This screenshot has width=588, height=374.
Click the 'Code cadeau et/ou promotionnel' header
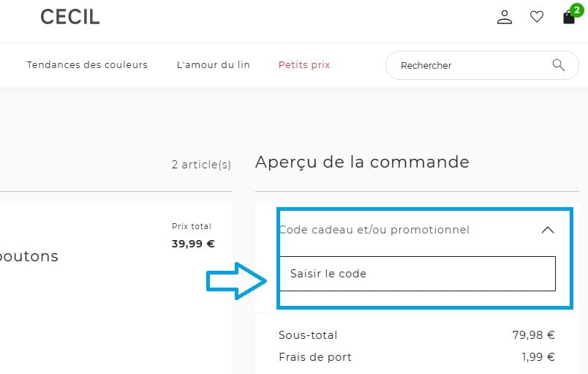374,230
